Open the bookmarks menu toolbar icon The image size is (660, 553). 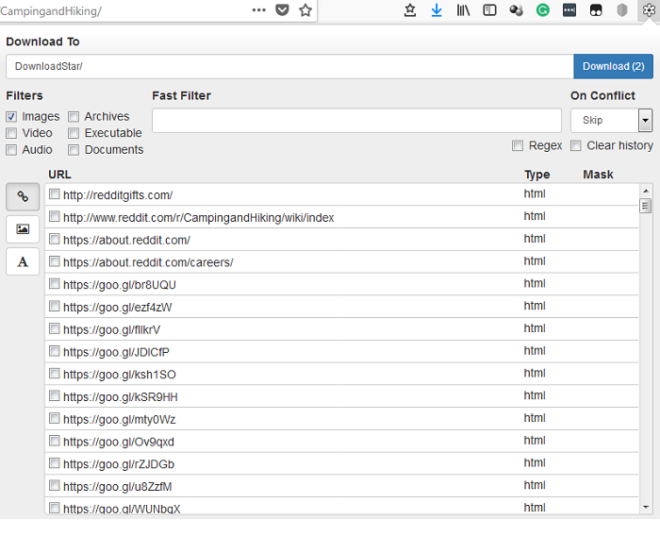410,10
